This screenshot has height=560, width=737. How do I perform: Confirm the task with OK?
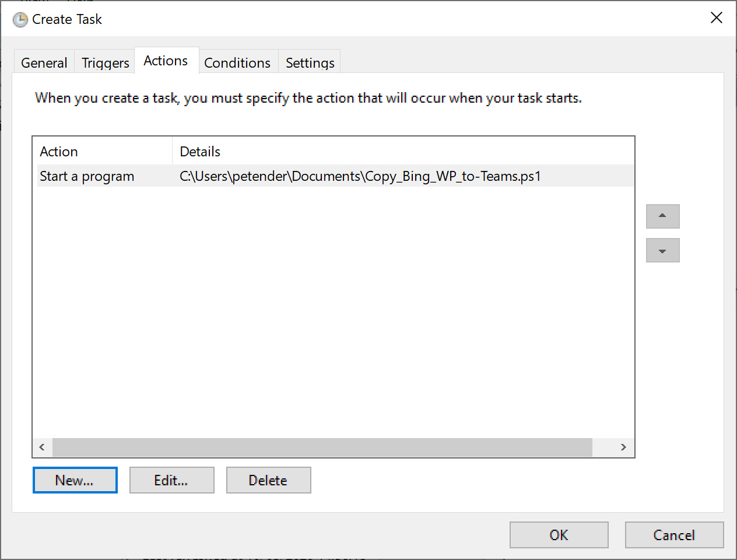click(x=559, y=535)
